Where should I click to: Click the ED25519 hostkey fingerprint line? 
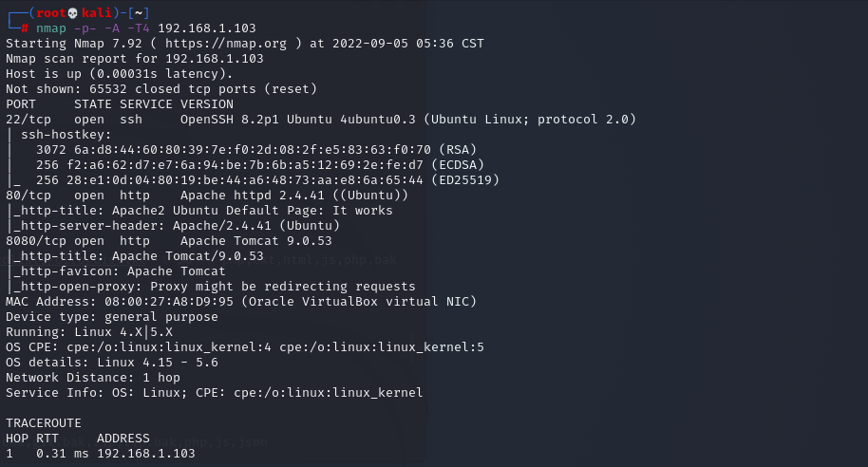tap(268, 180)
